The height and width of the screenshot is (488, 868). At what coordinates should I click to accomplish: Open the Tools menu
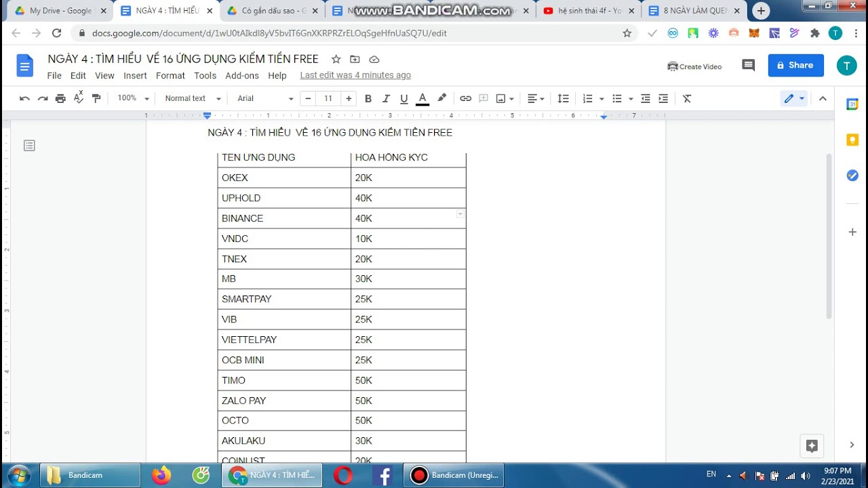point(205,75)
